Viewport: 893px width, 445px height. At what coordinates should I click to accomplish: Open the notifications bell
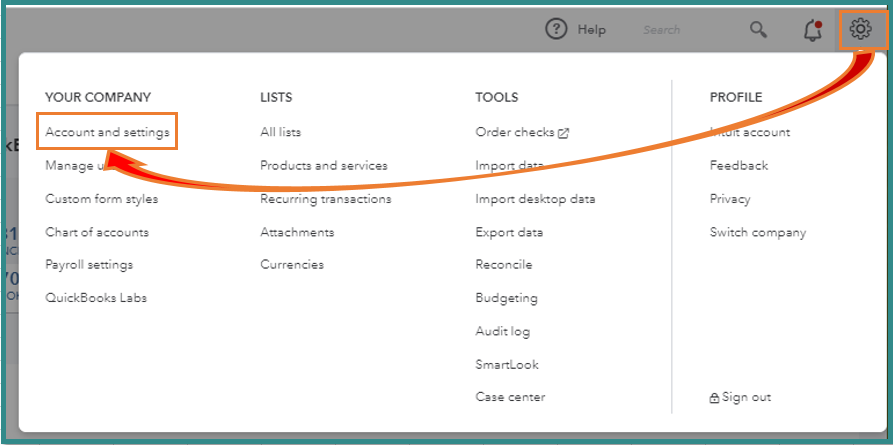tap(812, 30)
